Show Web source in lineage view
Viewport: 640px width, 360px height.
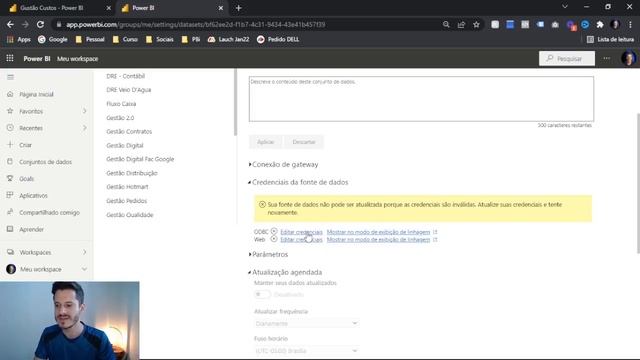[x=378, y=240]
